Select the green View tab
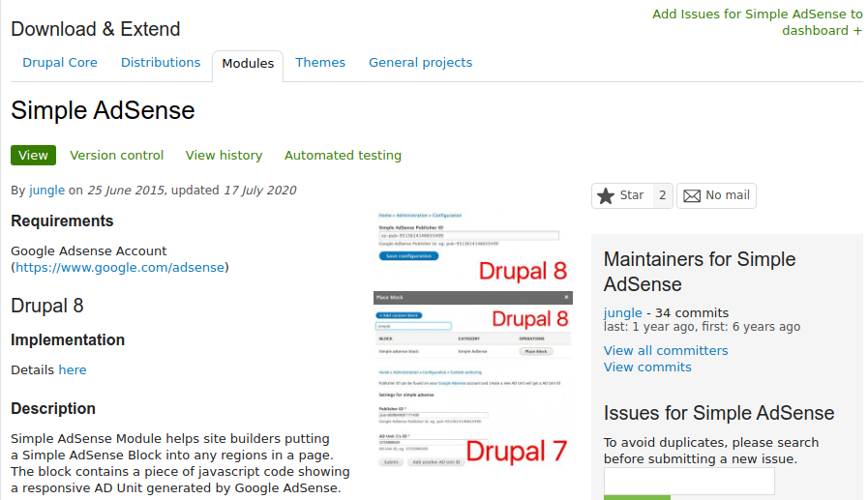This screenshot has width=868, height=500. 33,156
